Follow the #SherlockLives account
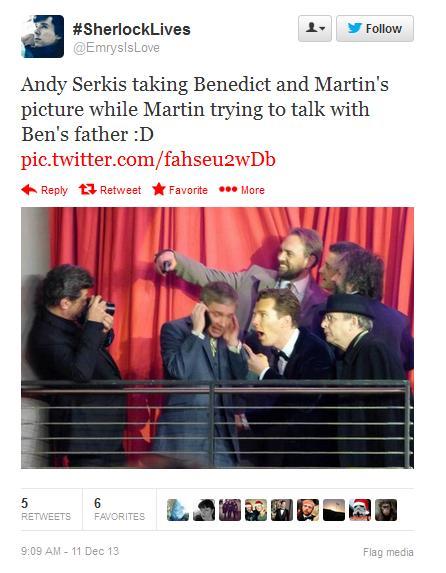This screenshot has height=573, width=446. [x=375, y=28]
